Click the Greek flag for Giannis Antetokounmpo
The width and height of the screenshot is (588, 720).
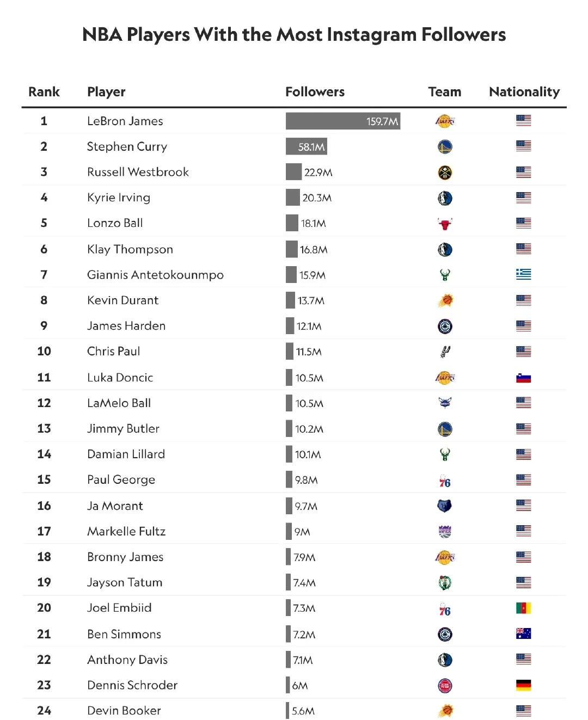point(523,274)
